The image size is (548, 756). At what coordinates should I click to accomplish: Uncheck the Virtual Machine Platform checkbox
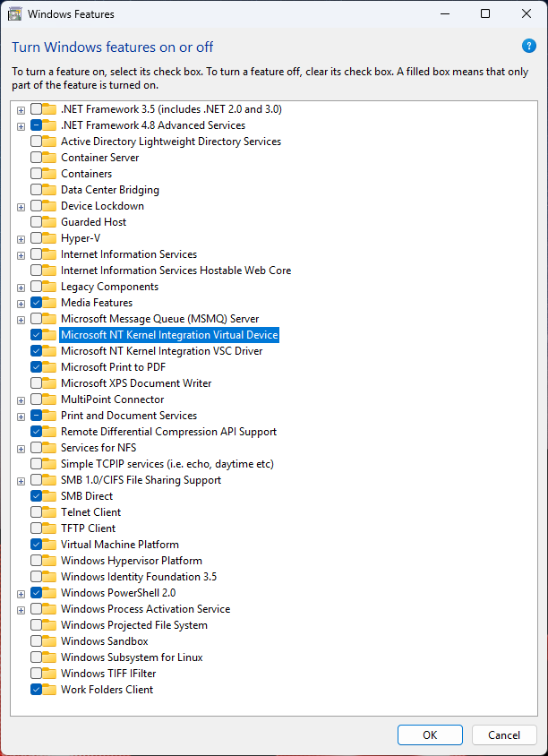[36, 545]
